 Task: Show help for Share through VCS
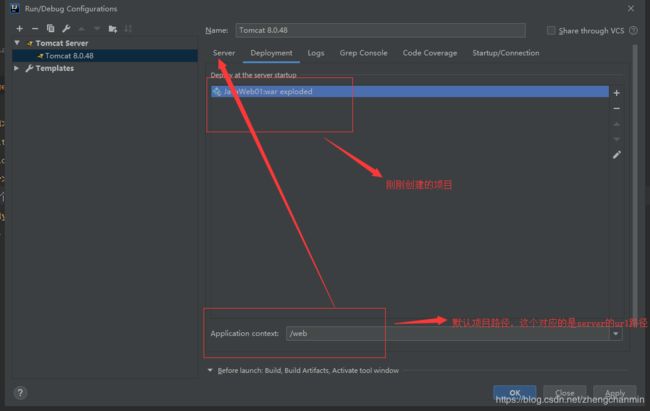(x=633, y=30)
